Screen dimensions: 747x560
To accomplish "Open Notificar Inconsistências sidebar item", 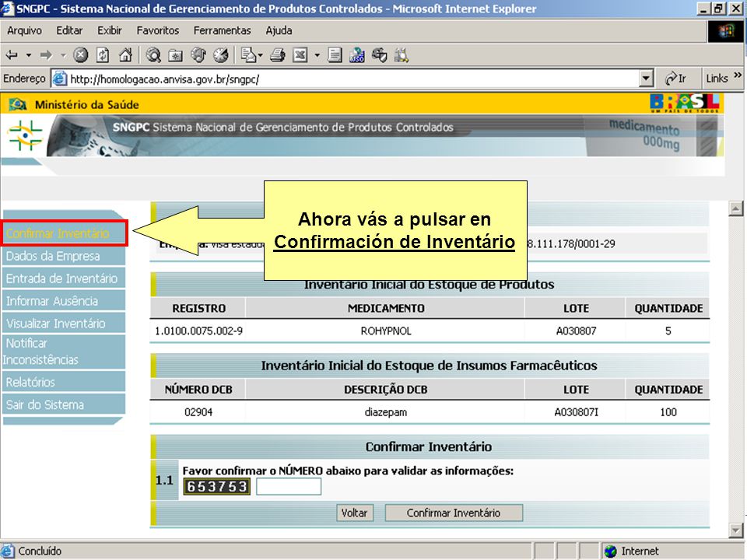I will point(65,351).
